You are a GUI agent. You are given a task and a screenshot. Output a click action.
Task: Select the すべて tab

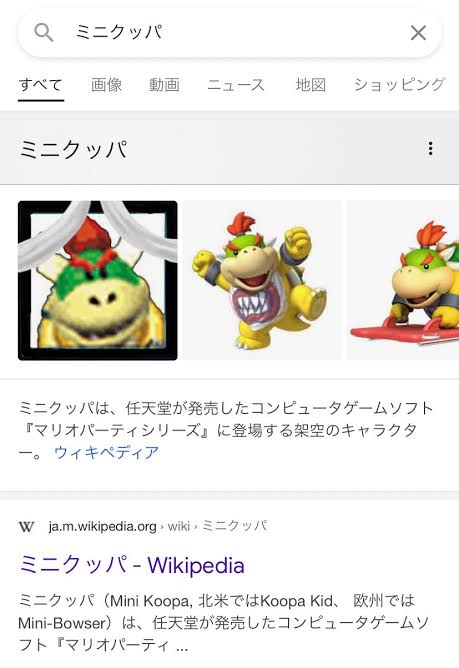coord(41,84)
